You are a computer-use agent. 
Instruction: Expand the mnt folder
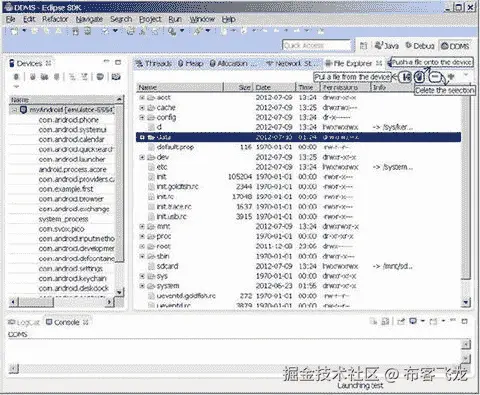pyautogui.click(x=142, y=226)
